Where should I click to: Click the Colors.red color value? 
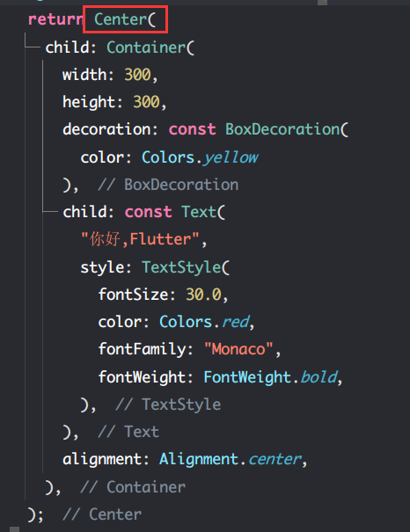204,322
